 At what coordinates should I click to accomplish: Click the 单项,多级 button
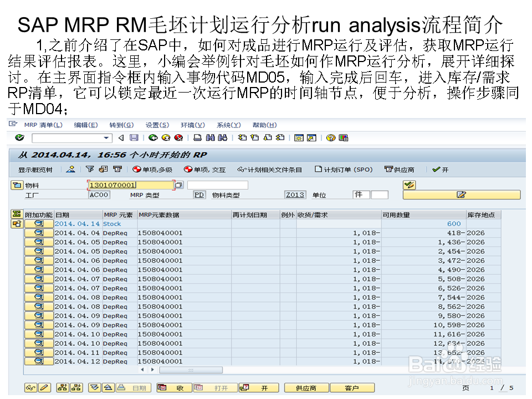153,170
